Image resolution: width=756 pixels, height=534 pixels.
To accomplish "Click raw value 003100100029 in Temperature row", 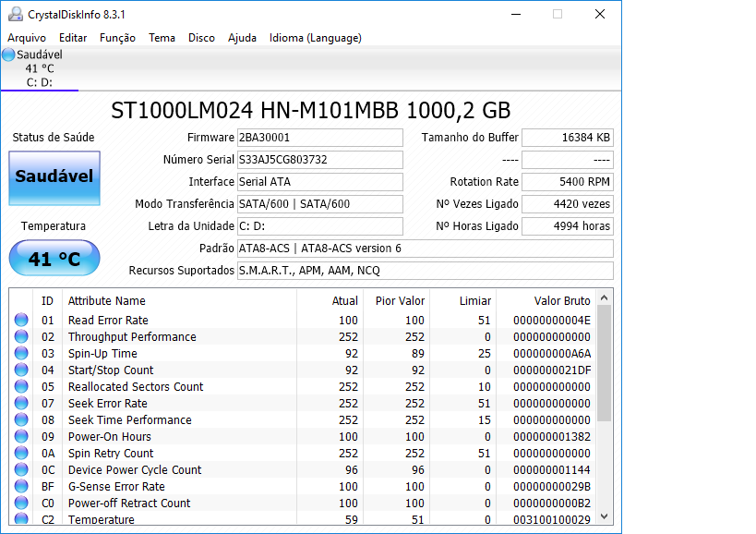I will click(x=552, y=519).
